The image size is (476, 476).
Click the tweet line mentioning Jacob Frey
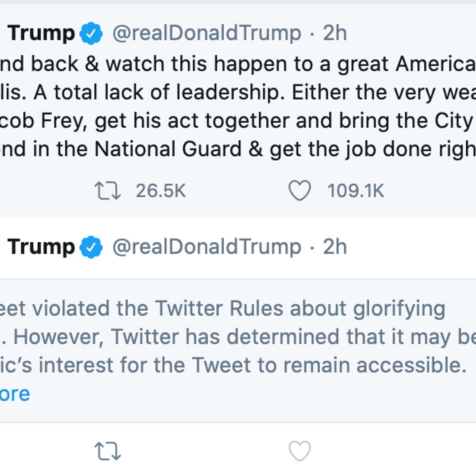pyautogui.click(x=238, y=121)
